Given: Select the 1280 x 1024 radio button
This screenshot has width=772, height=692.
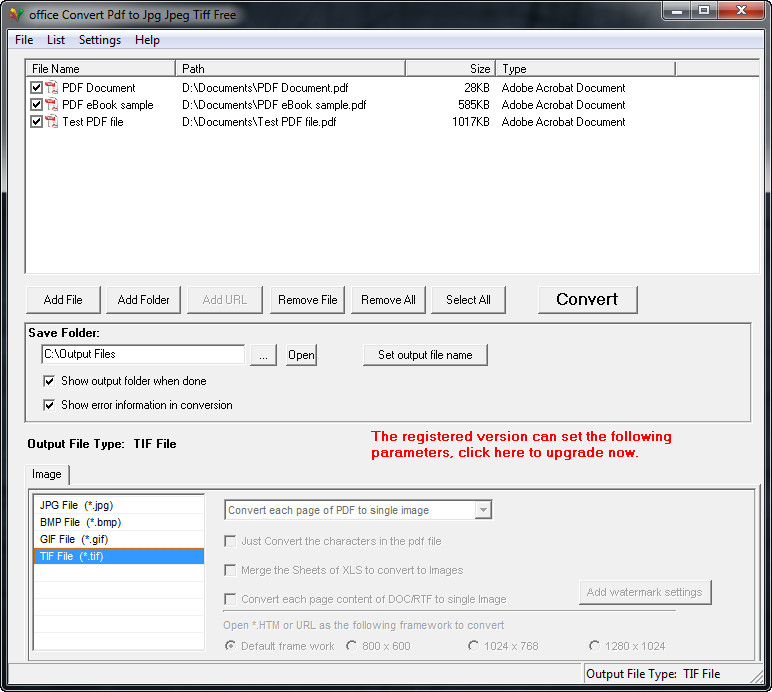Looking at the screenshot, I should tap(594, 645).
